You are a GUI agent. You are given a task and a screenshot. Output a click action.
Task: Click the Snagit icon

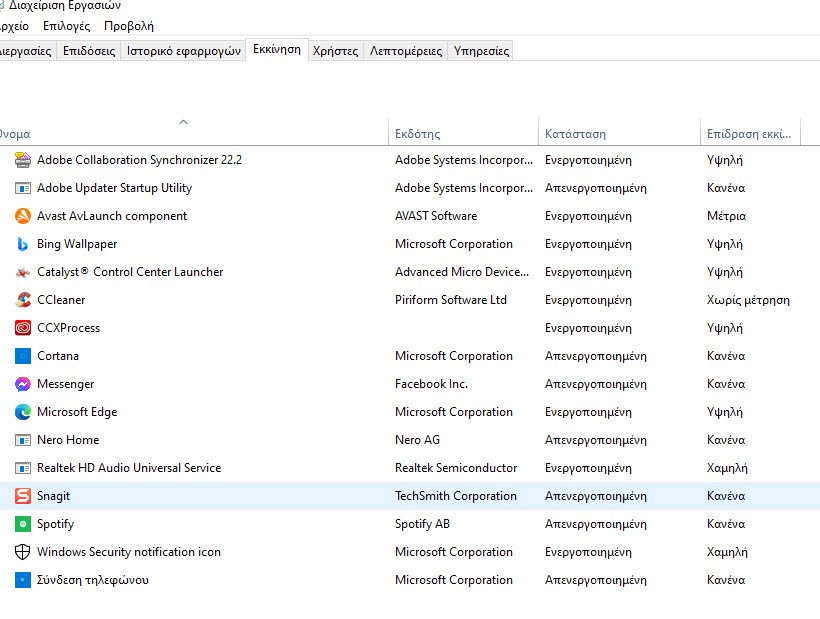(22, 496)
